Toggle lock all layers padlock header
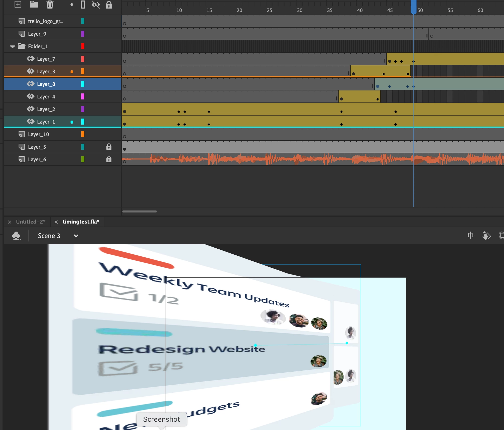The width and height of the screenshot is (504, 430). pos(109,5)
